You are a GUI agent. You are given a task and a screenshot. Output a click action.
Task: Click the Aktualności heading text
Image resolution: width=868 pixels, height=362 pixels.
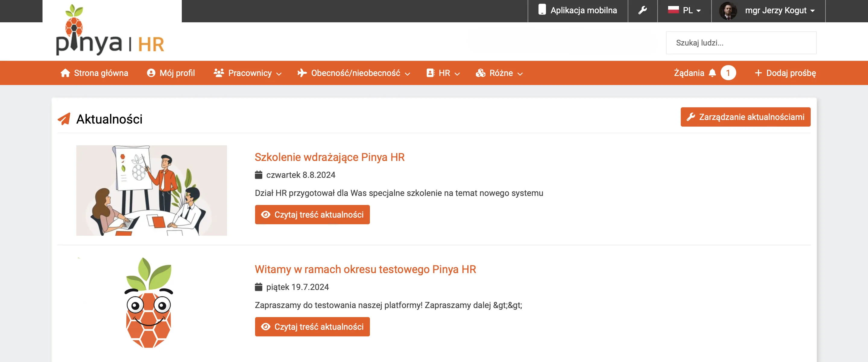[x=109, y=119]
